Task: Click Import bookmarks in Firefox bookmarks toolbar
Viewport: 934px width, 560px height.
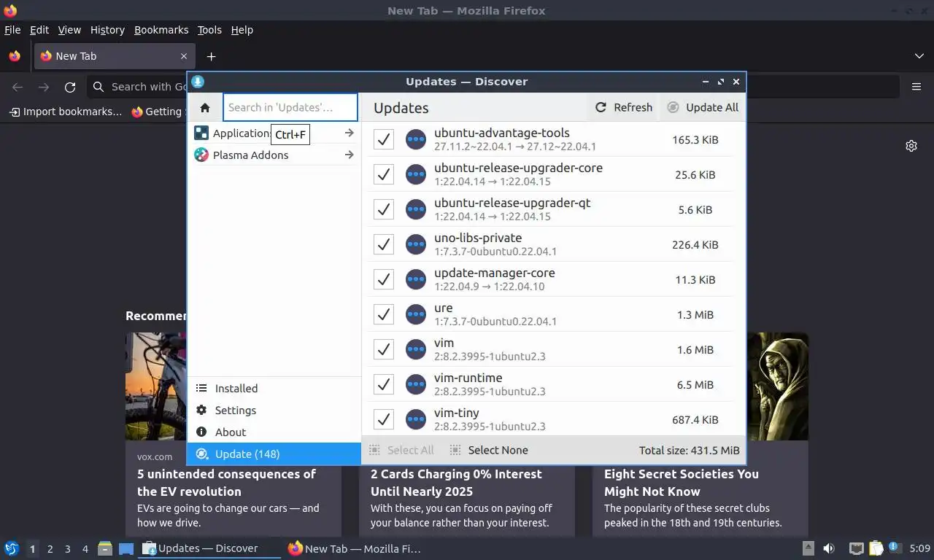Action: 66,112
